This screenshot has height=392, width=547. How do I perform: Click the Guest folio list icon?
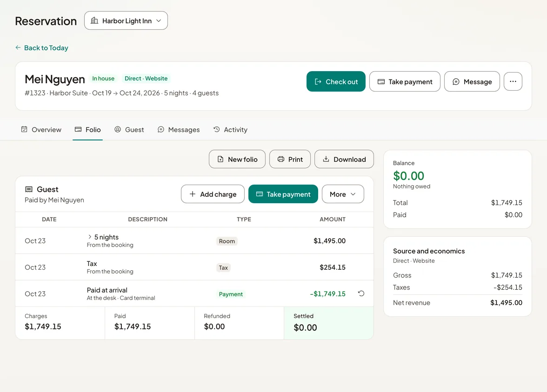tap(29, 189)
